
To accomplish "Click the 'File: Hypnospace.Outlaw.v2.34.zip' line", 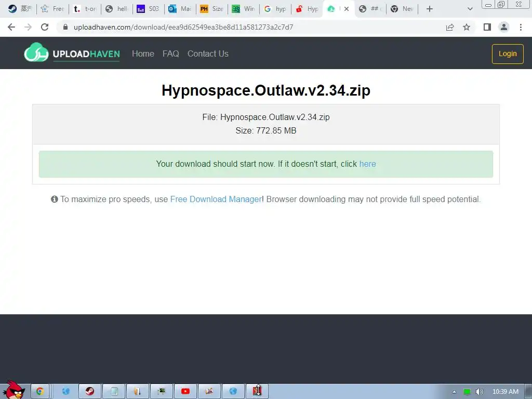I will point(266,117).
